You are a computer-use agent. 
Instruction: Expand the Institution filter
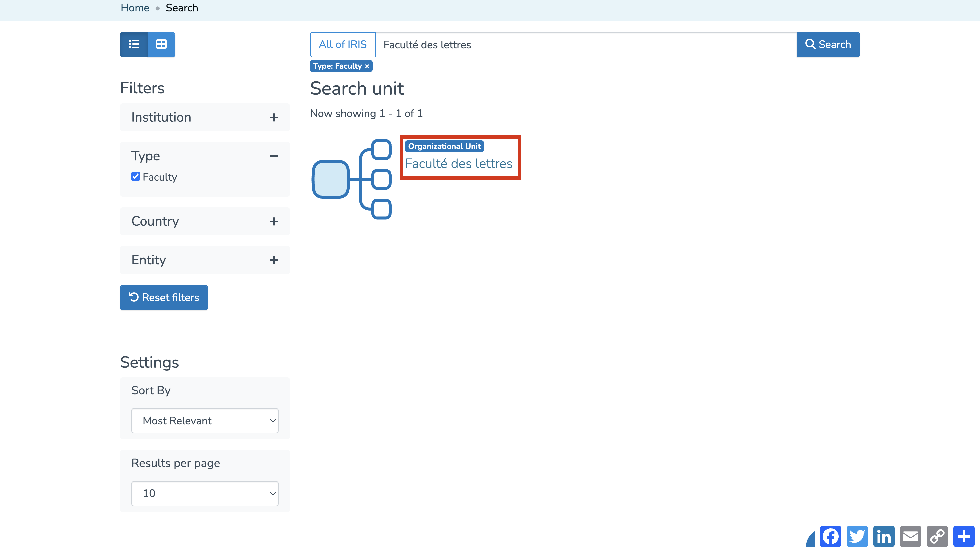tap(274, 118)
